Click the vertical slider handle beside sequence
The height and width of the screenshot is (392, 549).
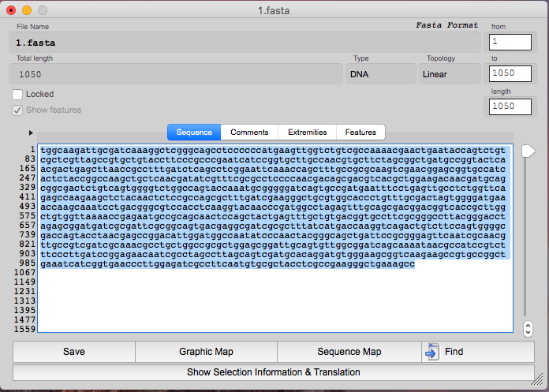(x=528, y=151)
